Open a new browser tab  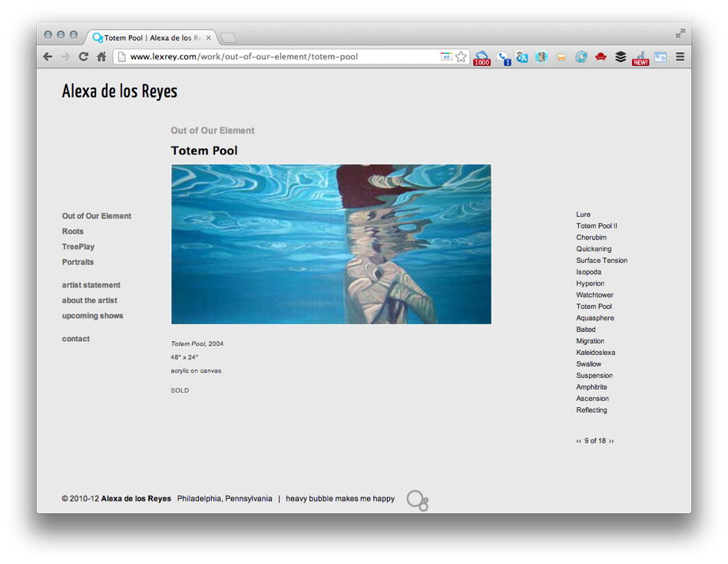coord(228,38)
